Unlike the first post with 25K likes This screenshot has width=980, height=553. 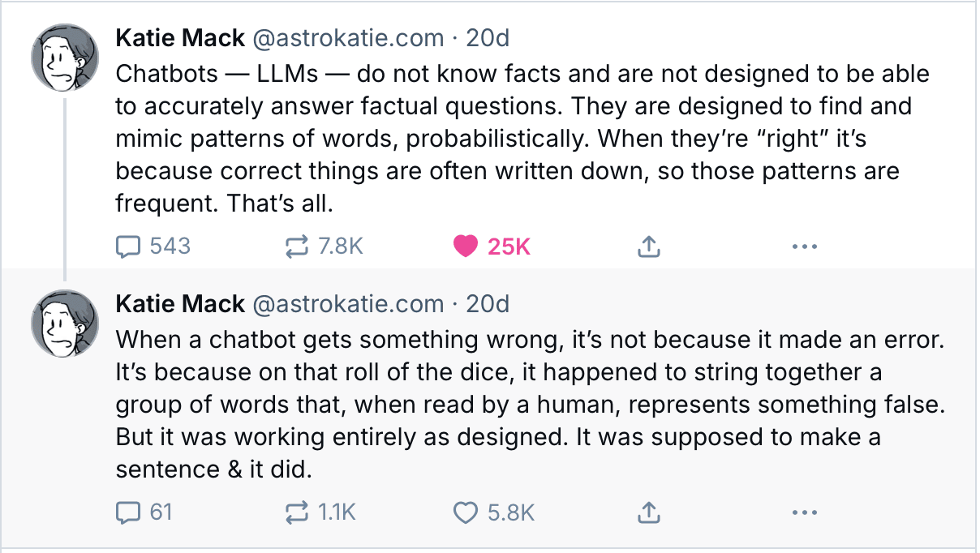[492, 246]
